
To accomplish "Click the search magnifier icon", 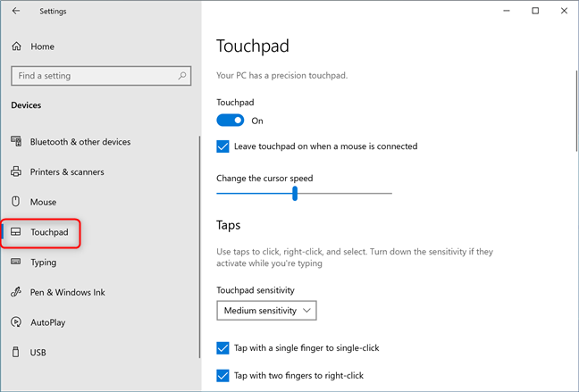I will click(182, 76).
